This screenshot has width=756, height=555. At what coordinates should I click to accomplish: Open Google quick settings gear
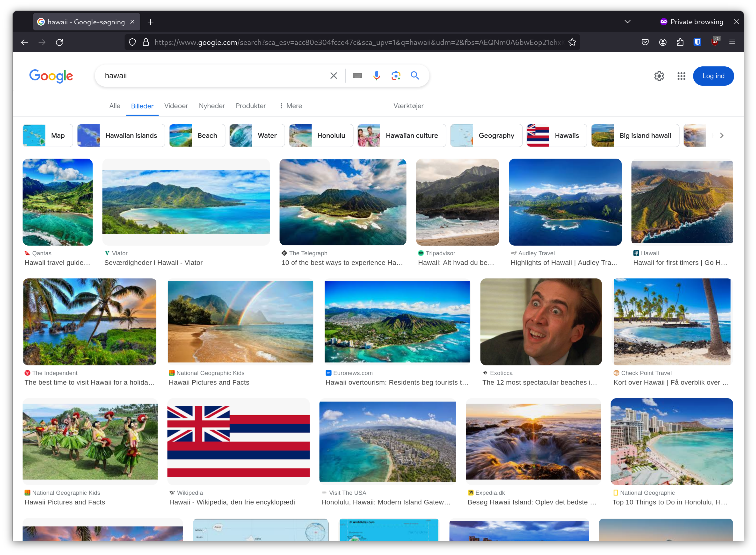[659, 76]
